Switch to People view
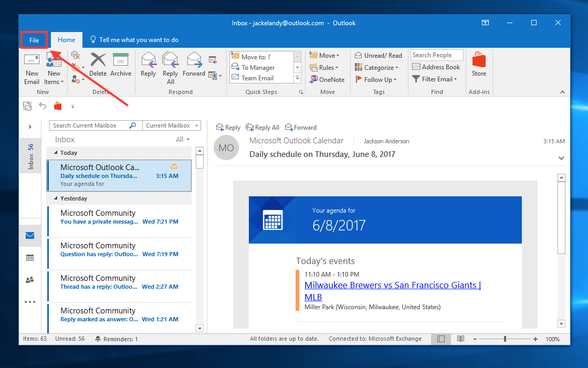This screenshot has width=588, height=368. coord(30,280)
